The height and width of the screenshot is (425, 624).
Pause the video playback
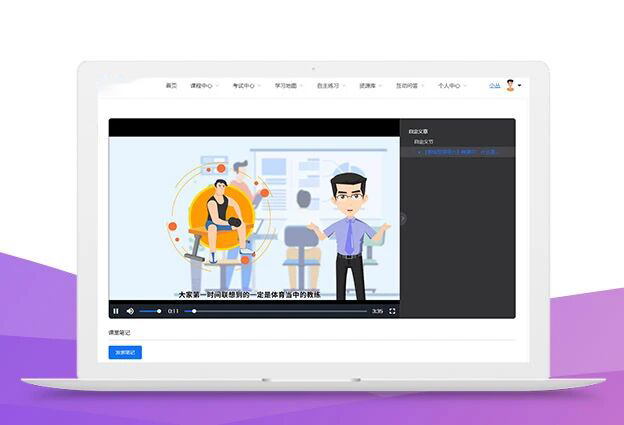click(116, 311)
